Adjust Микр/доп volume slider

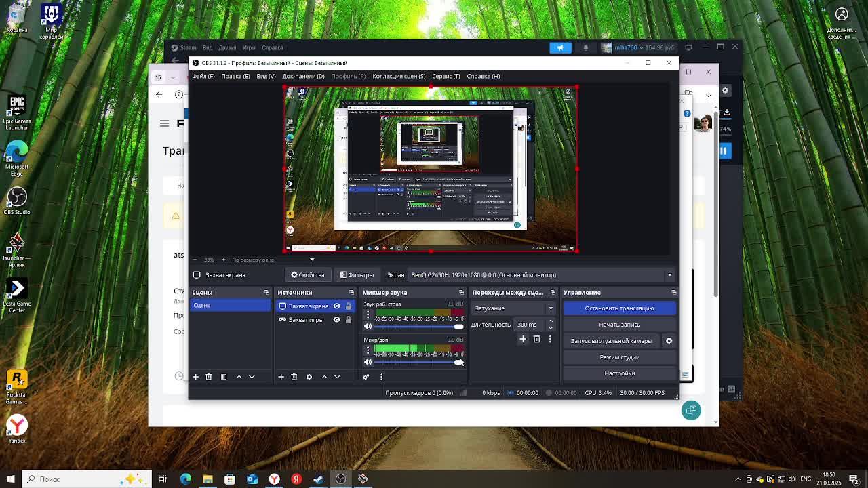418,362
